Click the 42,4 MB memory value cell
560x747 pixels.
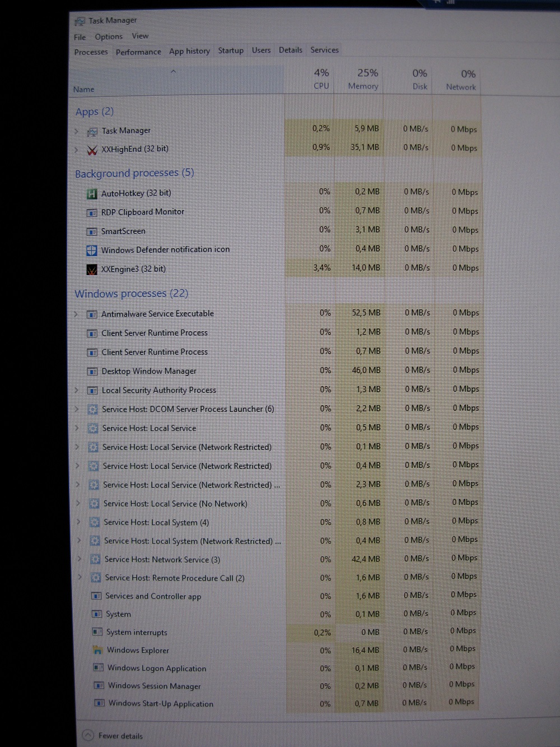359,559
